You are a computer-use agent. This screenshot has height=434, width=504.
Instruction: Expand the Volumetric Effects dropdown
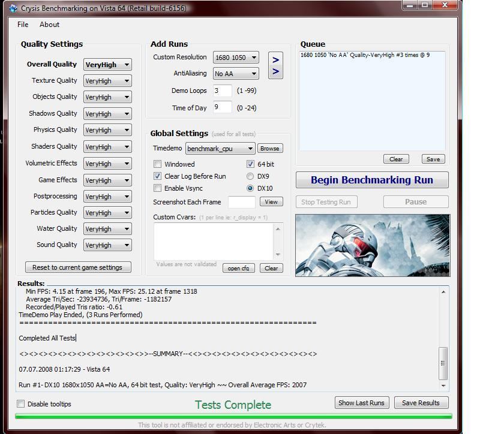click(107, 164)
